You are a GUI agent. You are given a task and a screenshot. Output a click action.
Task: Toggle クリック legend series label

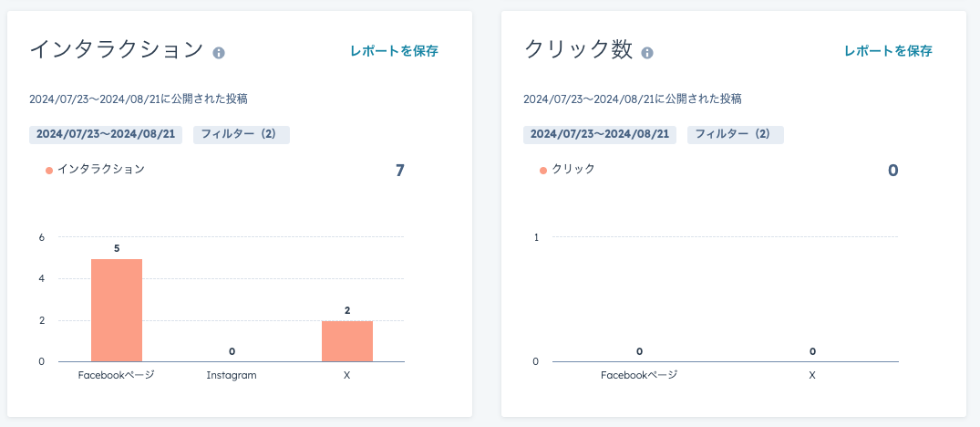click(x=573, y=169)
